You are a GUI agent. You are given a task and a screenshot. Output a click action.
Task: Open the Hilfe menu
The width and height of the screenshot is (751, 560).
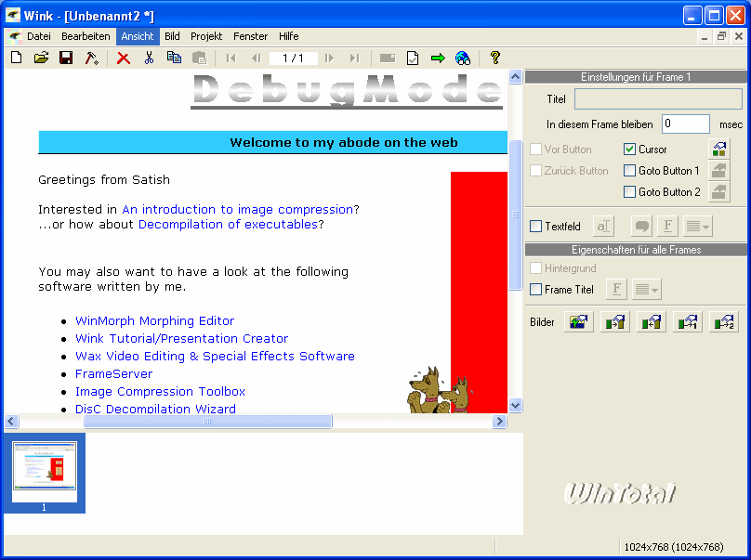289,36
